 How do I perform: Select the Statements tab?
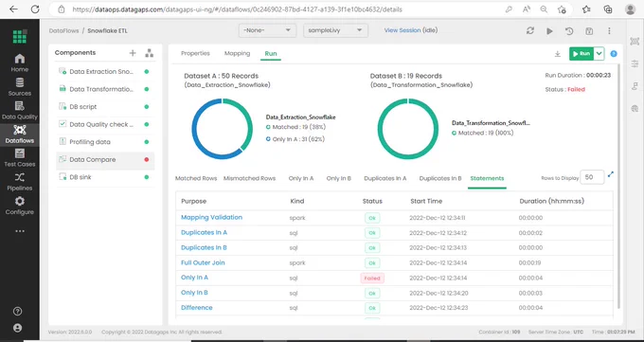tap(487, 178)
